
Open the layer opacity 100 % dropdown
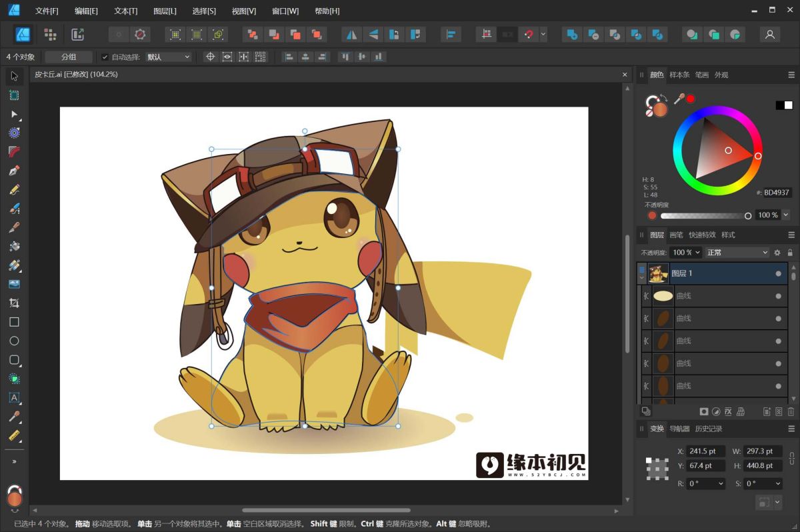coord(687,253)
